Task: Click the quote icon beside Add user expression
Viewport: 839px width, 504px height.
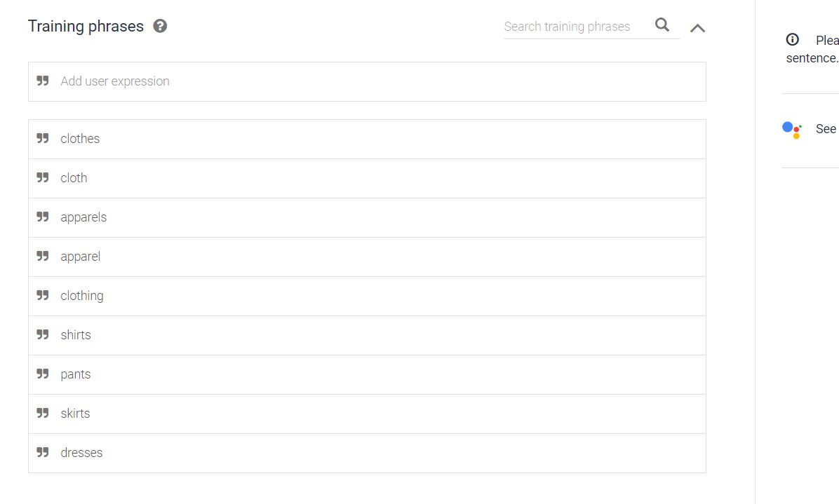Action: [43, 81]
